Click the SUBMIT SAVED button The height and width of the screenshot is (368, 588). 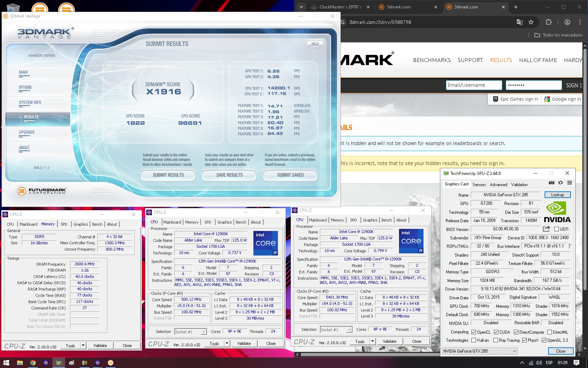pos(290,175)
